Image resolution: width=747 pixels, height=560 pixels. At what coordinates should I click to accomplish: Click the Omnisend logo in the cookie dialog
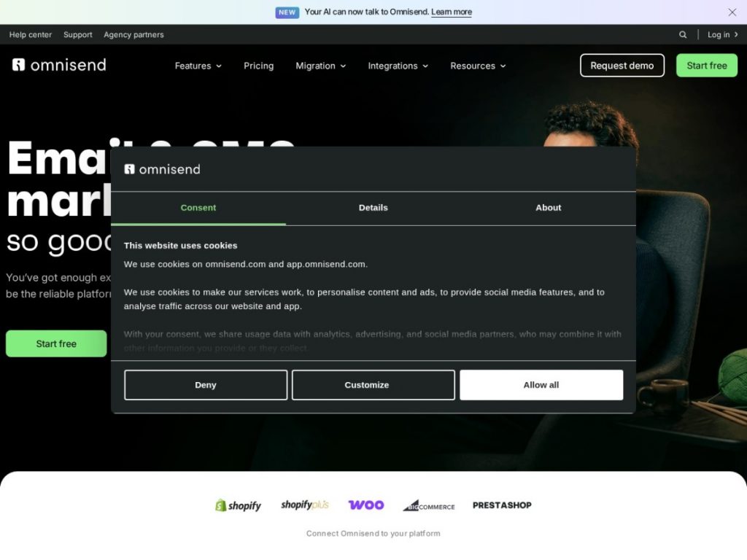pyautogui.click(x=162, y=169)
